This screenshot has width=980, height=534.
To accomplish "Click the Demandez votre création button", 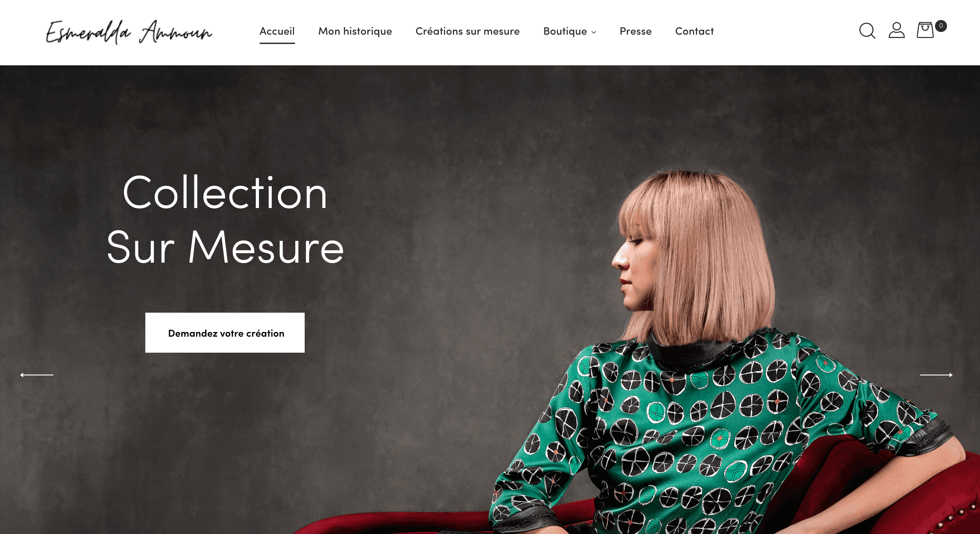I will pyautogui.click(x=225, y=333).
